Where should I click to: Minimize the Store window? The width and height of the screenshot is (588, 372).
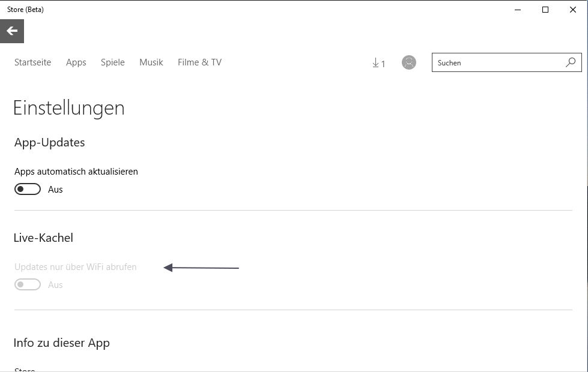tap(517, 10)
